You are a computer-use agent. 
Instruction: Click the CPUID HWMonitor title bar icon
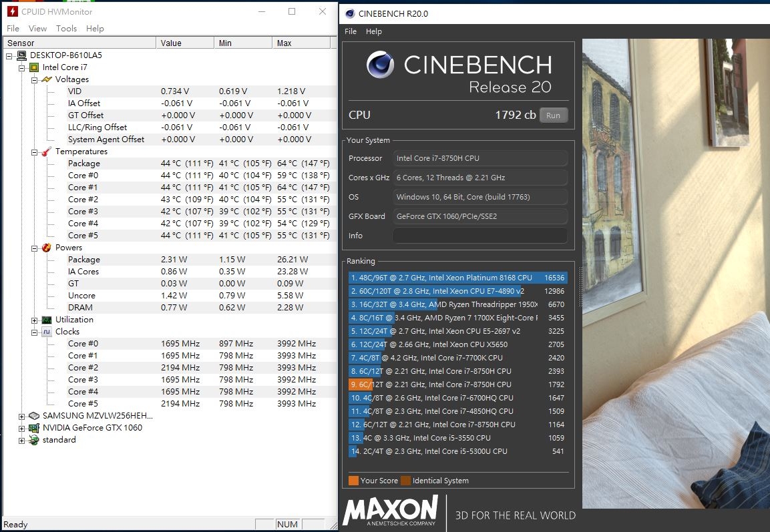pos(12,11)
